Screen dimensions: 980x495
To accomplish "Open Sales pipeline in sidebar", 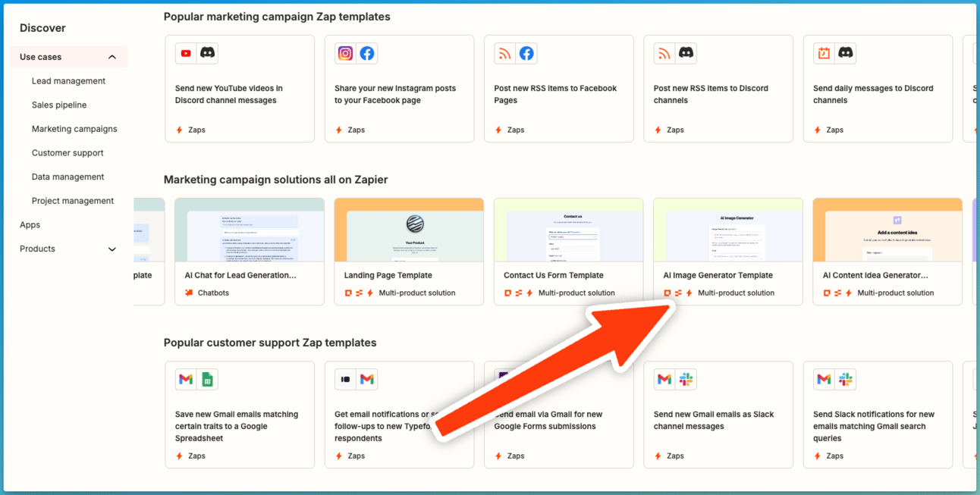I will (x=59, y=105).
